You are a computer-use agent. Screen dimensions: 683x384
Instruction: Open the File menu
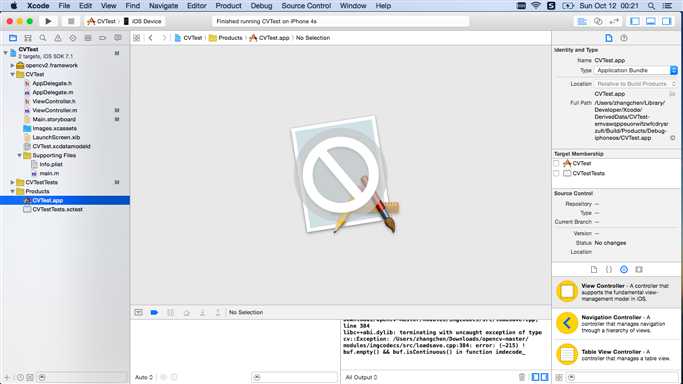pos(64,6)
